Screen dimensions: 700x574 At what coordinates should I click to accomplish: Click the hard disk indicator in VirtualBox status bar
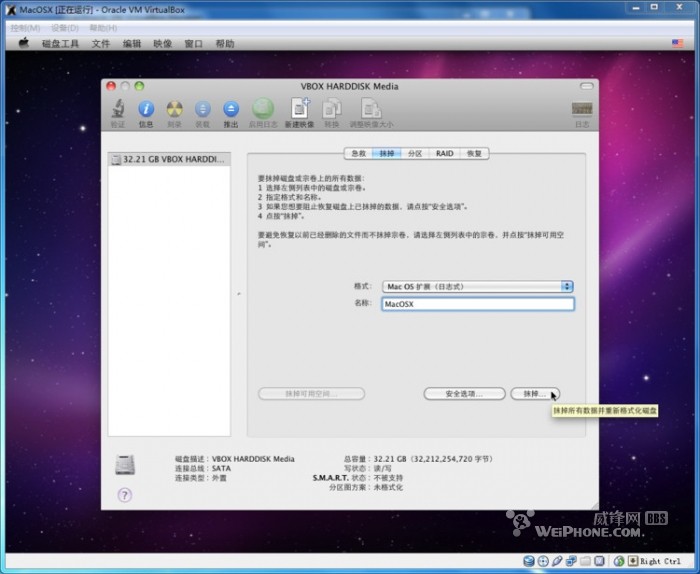[529, 561]
